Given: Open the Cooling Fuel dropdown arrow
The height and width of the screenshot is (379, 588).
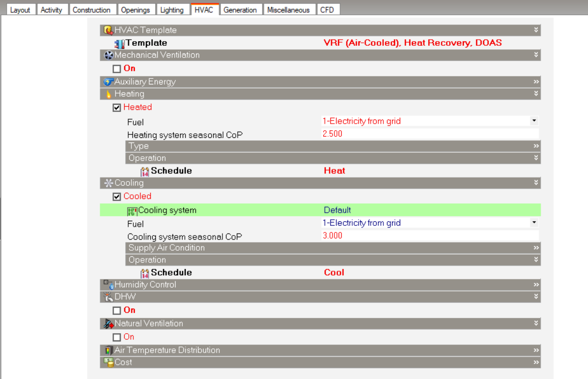Looking at the screenshot, I should 534,223.
